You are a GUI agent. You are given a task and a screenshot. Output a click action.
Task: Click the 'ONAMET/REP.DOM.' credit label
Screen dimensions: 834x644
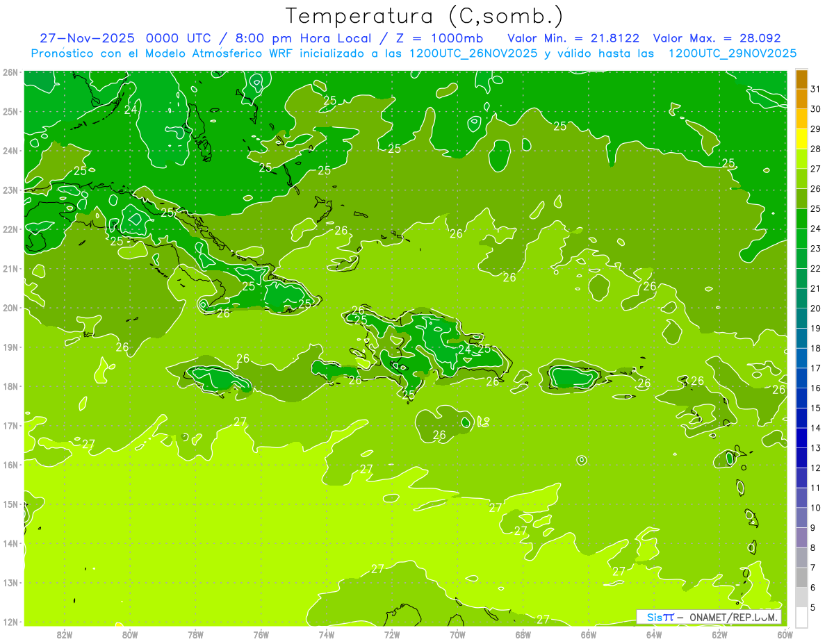[x=733, y=617]
